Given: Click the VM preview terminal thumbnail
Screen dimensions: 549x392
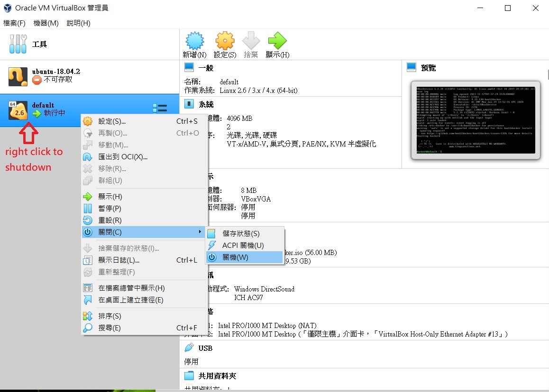Looking at the screenshot, I should pyautogui.click(x=476, y=120).
